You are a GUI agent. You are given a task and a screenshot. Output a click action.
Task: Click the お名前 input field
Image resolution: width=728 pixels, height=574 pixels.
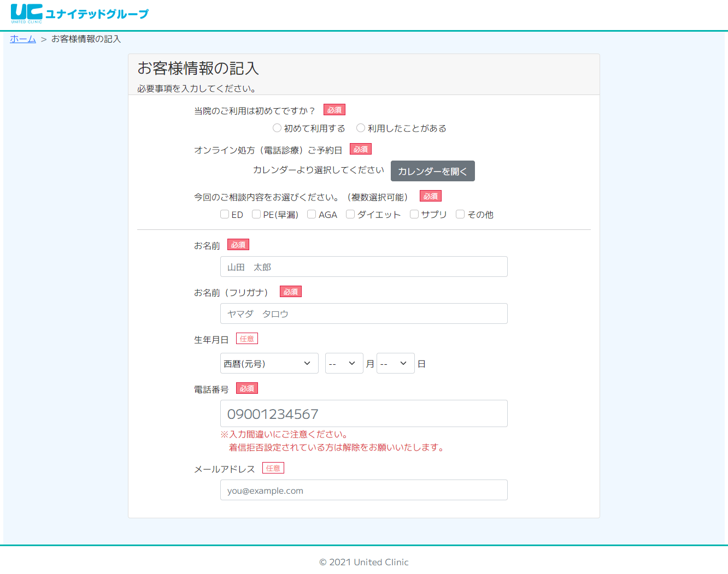point(363,267)
